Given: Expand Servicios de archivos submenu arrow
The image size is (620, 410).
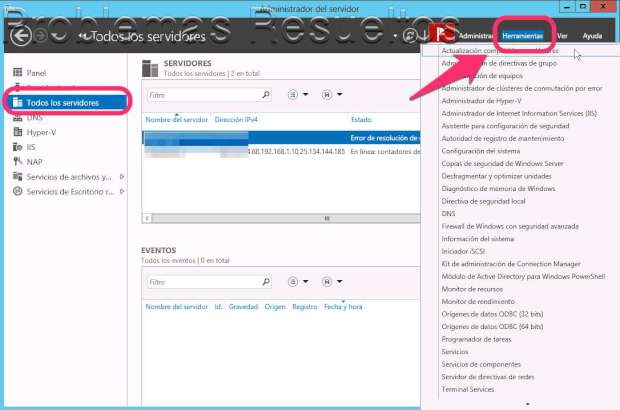Looking at the screenshot, I should [x=122, y=177].
